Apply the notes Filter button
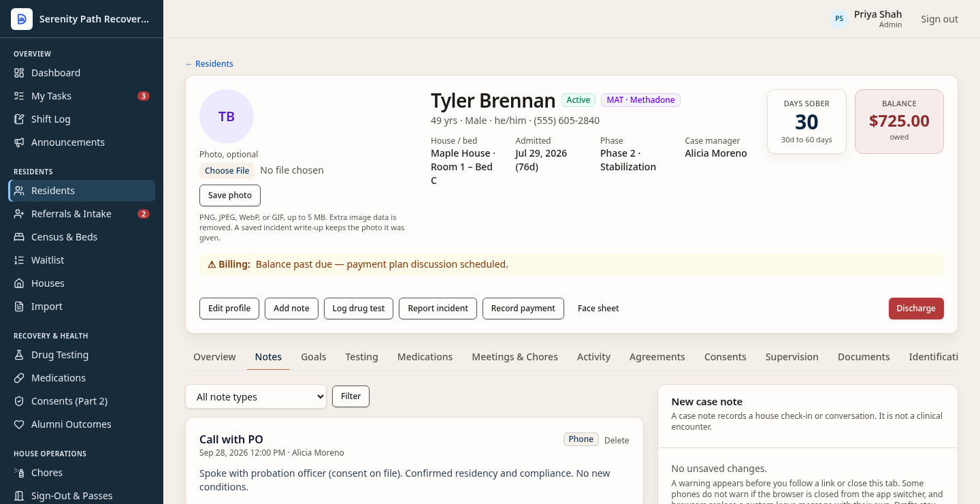 point(350,396)
